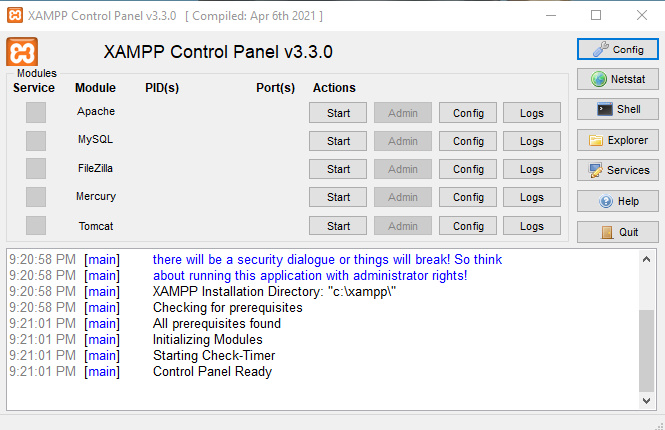Screen dimensions: 665x430
Task: Open the Tomcat Logs button
Action: pyautogui.click(x=531, y=226)
